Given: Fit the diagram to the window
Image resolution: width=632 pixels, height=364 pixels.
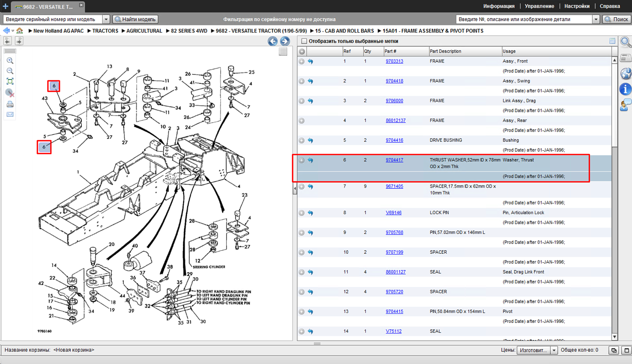Looking at the screenshot, I should click(x=10, y=82).
